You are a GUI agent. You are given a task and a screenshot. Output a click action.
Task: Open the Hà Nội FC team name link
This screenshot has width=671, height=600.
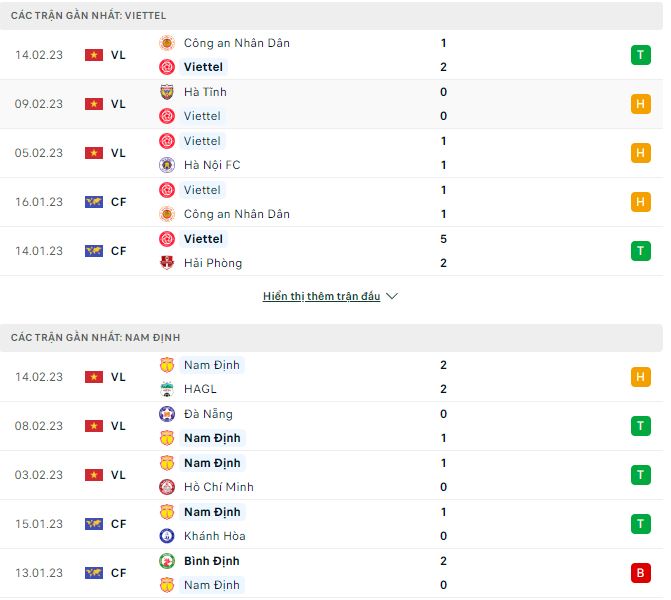click(212, 165)
